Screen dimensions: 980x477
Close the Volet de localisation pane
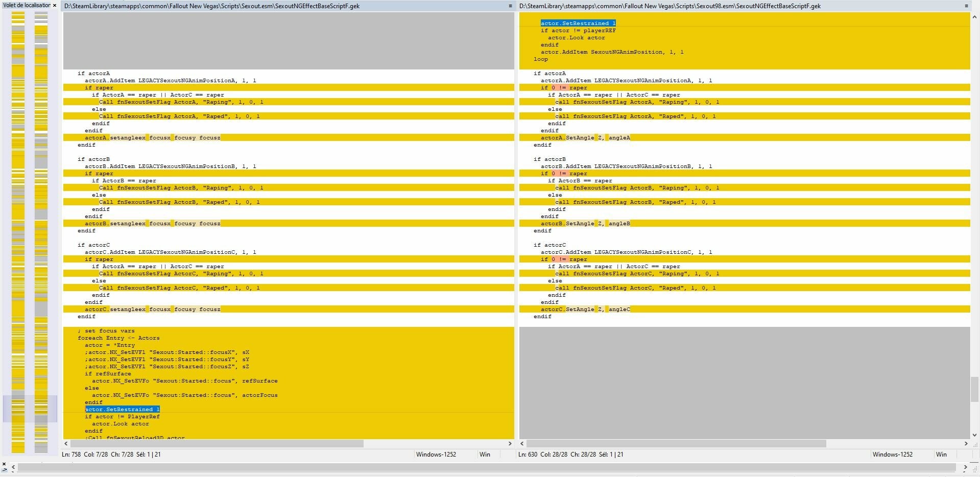55,5
